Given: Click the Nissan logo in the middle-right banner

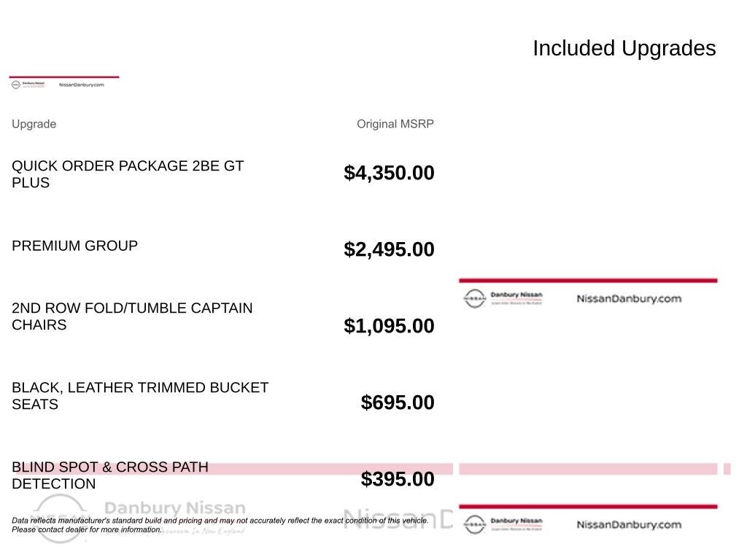Looking at the screenshot, I should pyautogui.click(x=475, y=298).
